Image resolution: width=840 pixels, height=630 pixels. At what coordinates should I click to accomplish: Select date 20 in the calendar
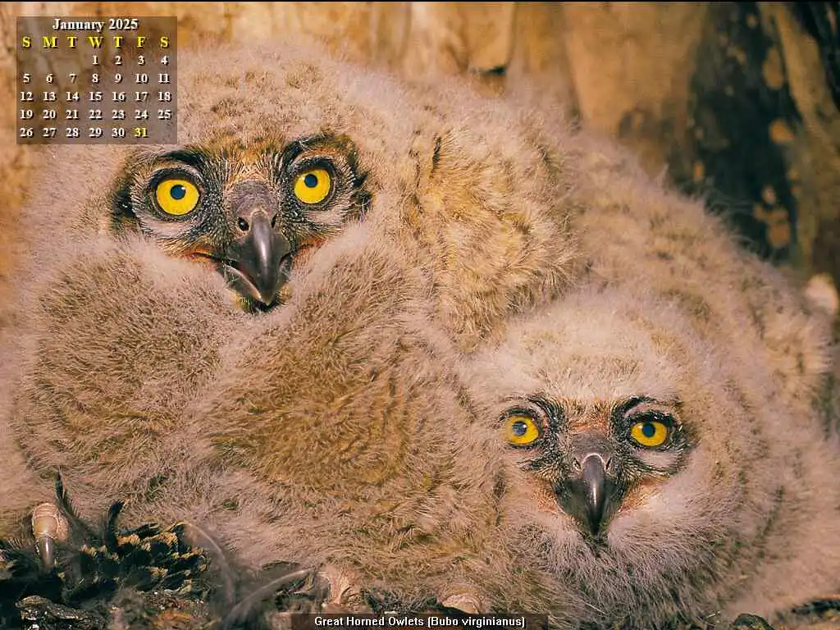[x=49, y=114]
